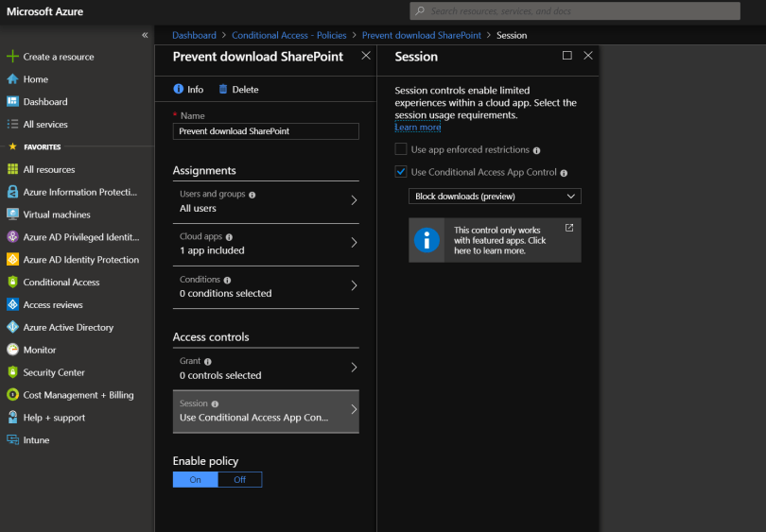Viewport: 766px width, 532px height.
Task: Open the Block downloads (preview) dropdown
Action: tap(495, 197)
